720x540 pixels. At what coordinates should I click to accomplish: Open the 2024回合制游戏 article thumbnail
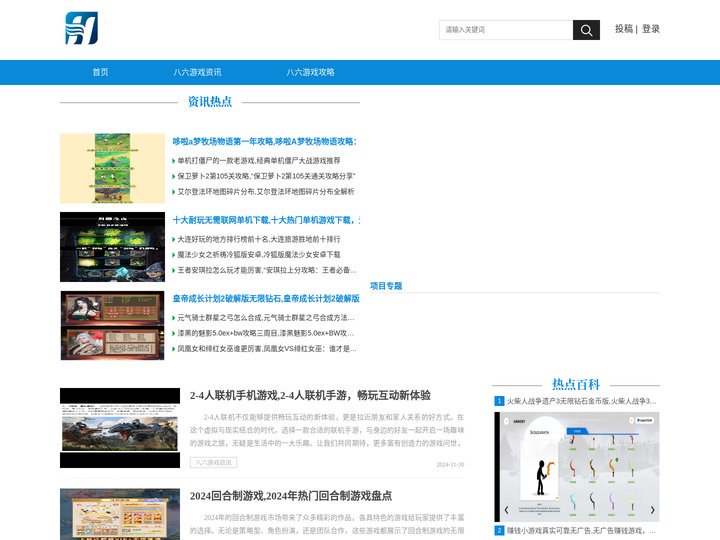120,514
